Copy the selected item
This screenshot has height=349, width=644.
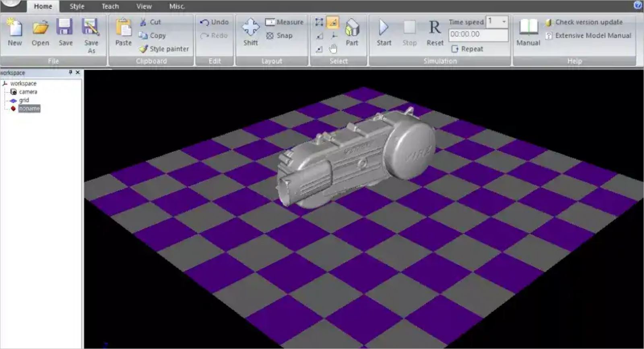[x=152, y=35]
